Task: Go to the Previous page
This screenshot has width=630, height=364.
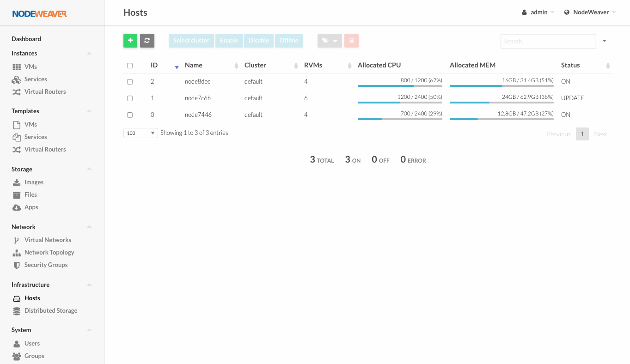Action: coord(559,134)
